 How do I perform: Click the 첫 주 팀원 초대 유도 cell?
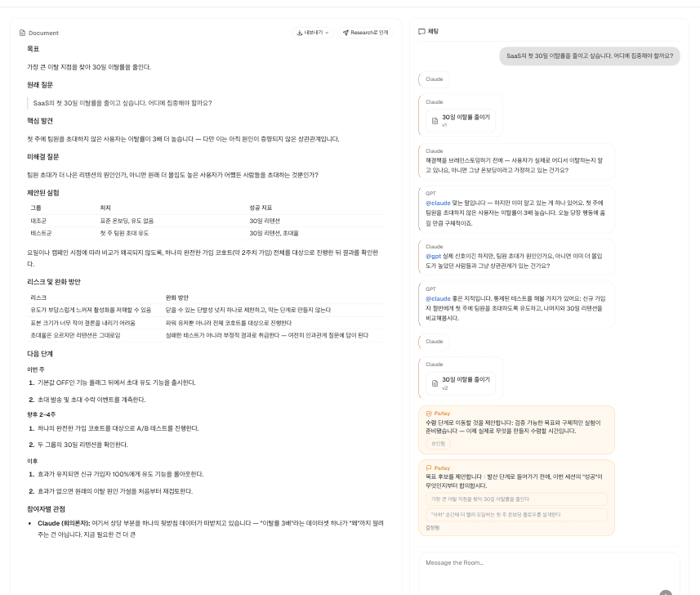point(124,233)
